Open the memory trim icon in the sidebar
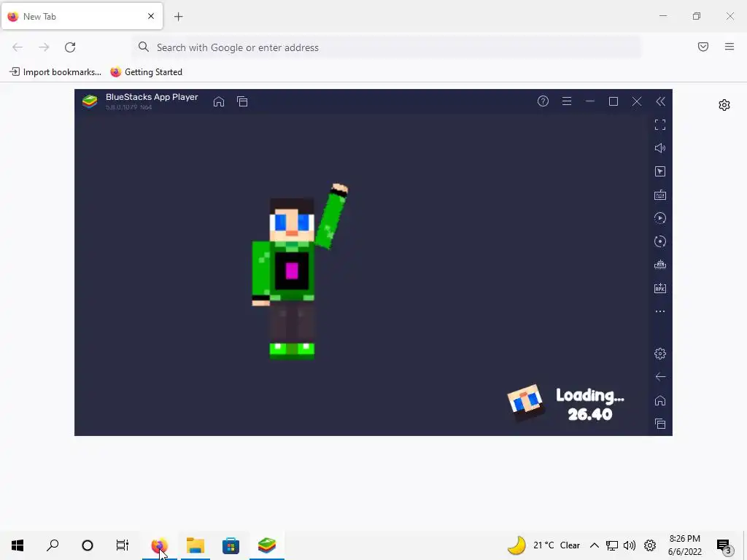Viewport: 747px width, 560px height. click(659, 265)
